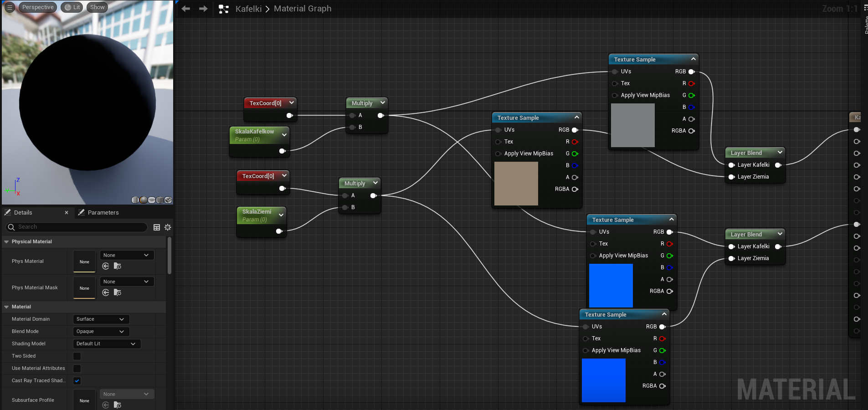The height and width of the screenshot is (410, 868).
Task: Open the viewport hamburger options menu
Action: click(x=10, y=7)
